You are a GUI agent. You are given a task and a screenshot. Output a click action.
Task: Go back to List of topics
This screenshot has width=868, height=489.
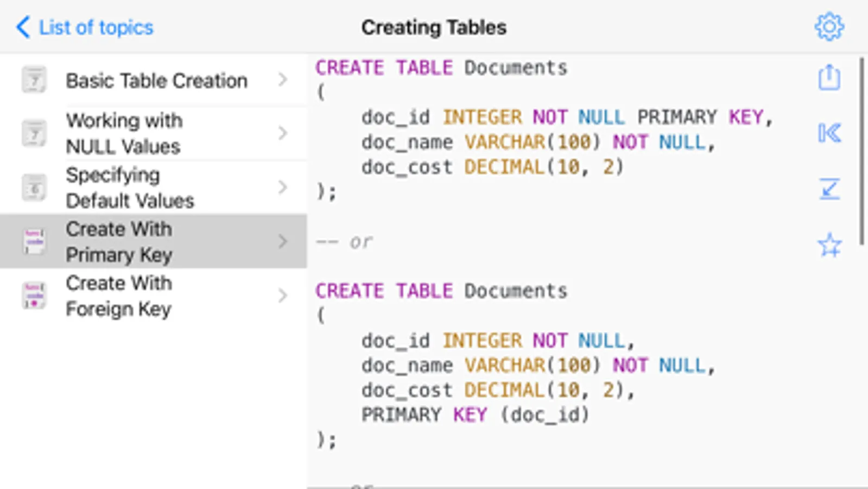[85, 27]
